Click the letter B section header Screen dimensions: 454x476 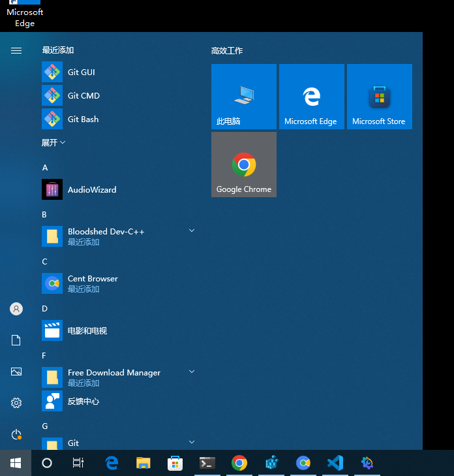pos(44,215)
